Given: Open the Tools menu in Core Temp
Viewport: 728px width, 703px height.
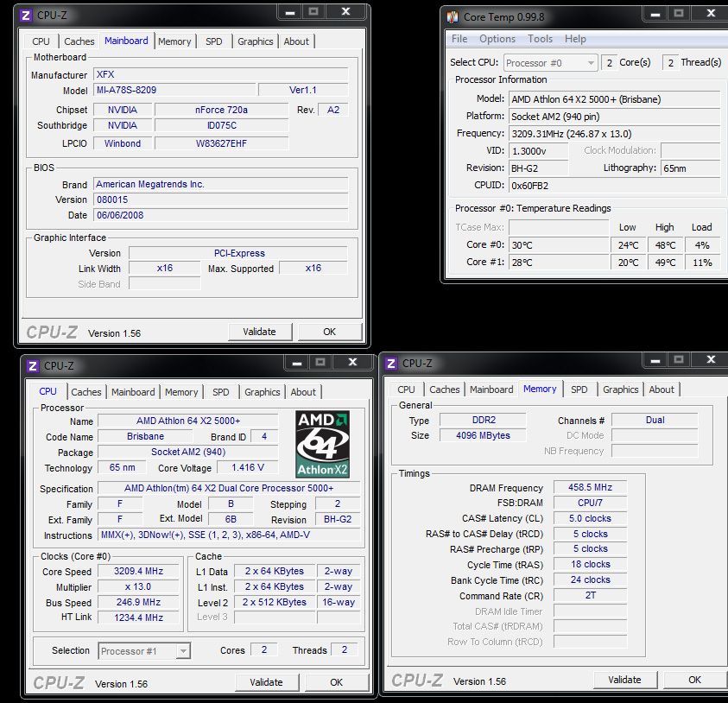Looking at the screenshot, I should point(540,39).
